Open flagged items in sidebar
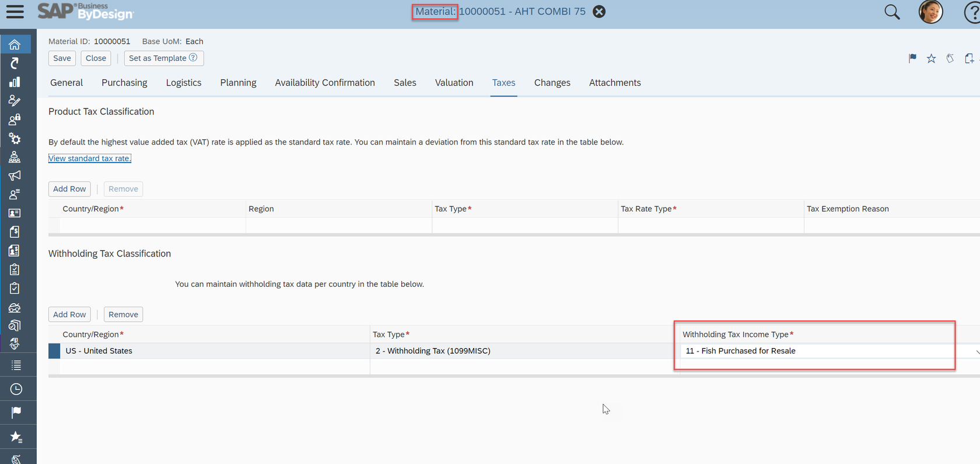The height and width of the screenshot is (464, 980). click(16, 413)
